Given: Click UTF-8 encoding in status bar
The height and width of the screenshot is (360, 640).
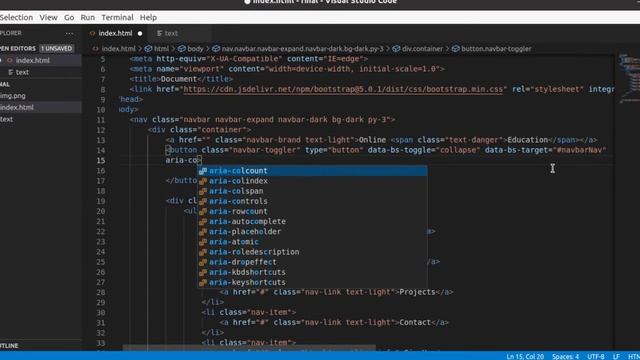Looking at the screenshot, I should click(596, 356).
